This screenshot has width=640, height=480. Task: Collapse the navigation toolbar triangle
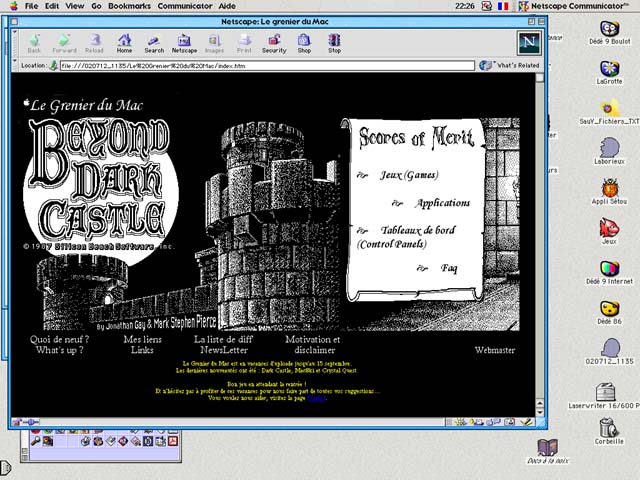coord(15,32)
